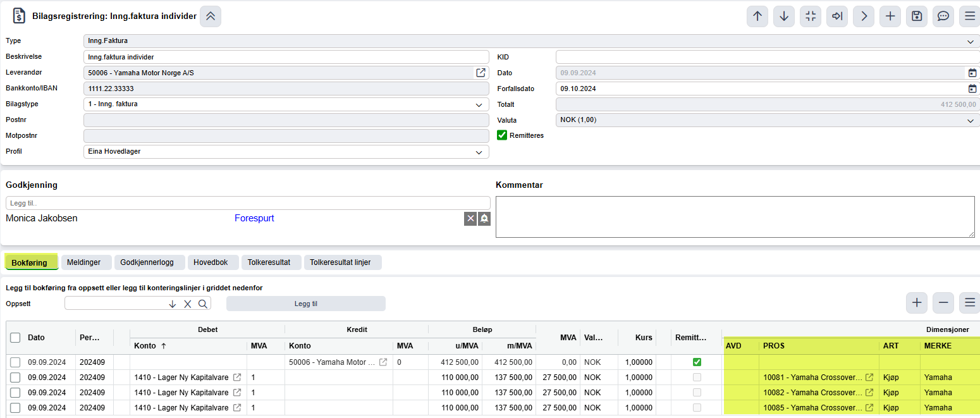The image size is (980, 418).
Task: Open Oppsett list with down arrow
Action: [x=173, y=304]
